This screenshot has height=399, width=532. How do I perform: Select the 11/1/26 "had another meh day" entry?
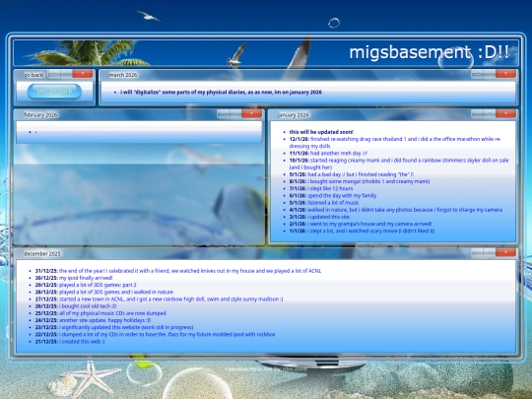point(328,154)
